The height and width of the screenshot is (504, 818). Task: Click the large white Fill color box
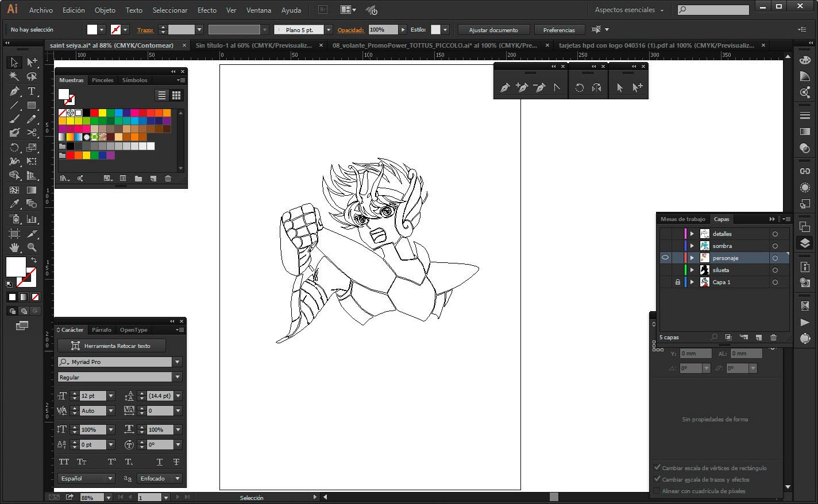pos(16,266)
